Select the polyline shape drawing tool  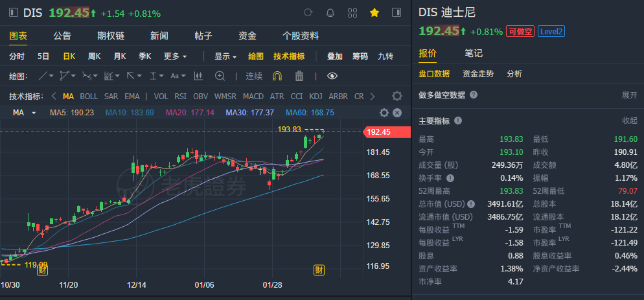click(65, 76)
